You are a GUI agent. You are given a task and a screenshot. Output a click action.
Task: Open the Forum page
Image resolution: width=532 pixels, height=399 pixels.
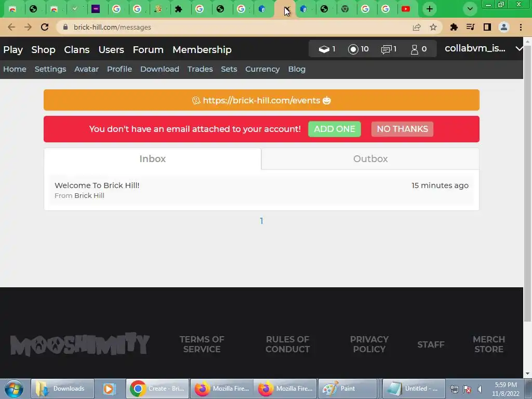[x=148, y=50]
